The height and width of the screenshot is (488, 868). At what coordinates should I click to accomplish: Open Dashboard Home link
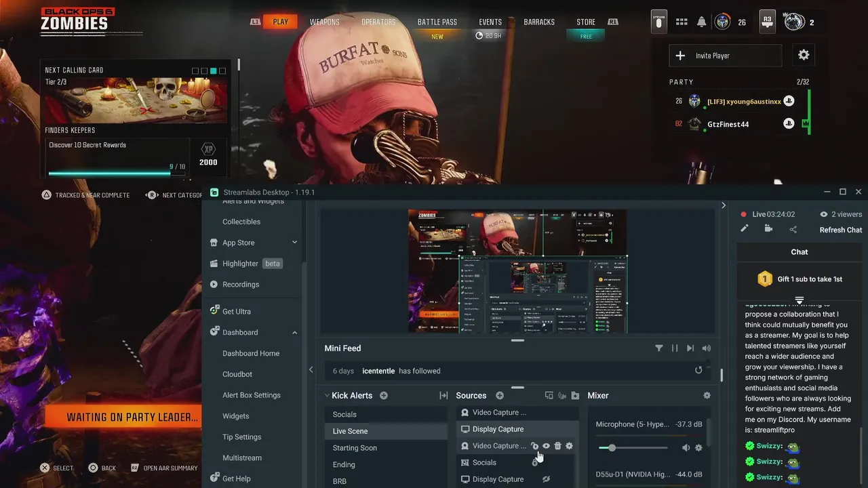tap(251, 353)
